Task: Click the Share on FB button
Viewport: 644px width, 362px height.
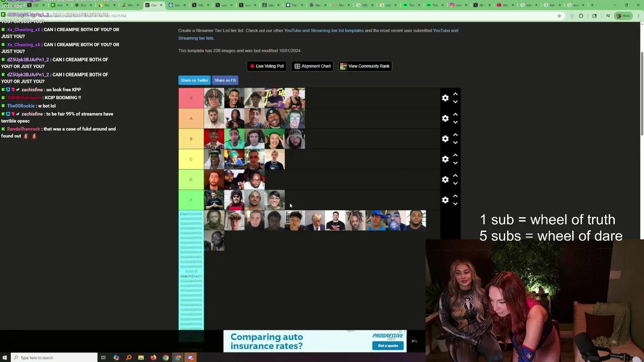Action: [x=225, y=80]
